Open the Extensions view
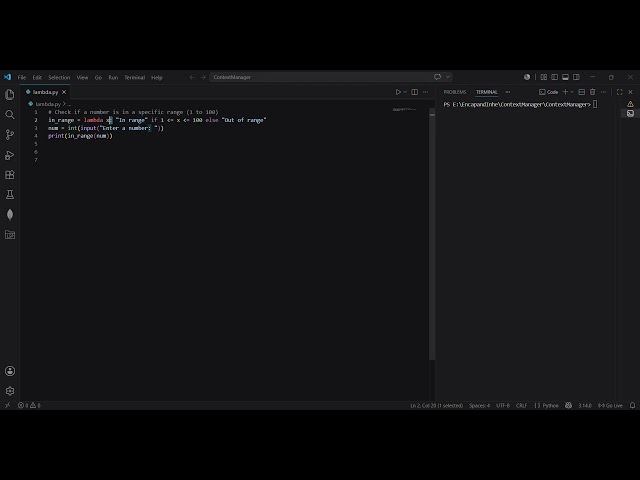The height and width of the screenshot is (480, 640). click(x=10, y=175)
